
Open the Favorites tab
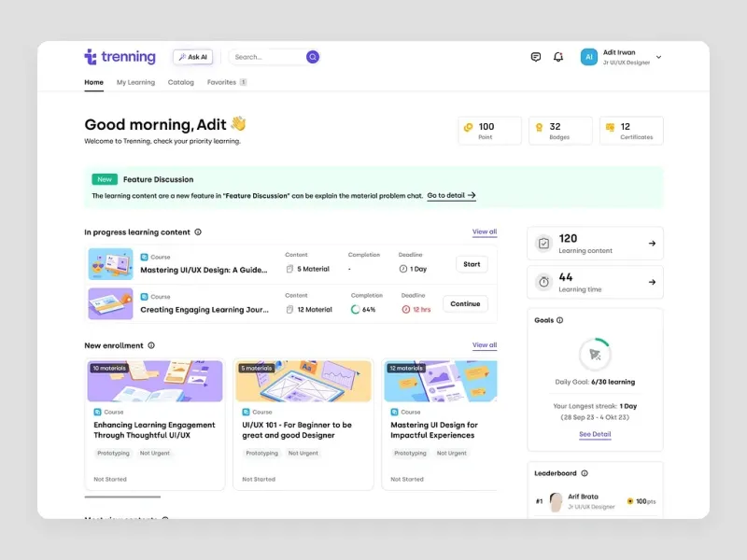click(x=227, y=82)
